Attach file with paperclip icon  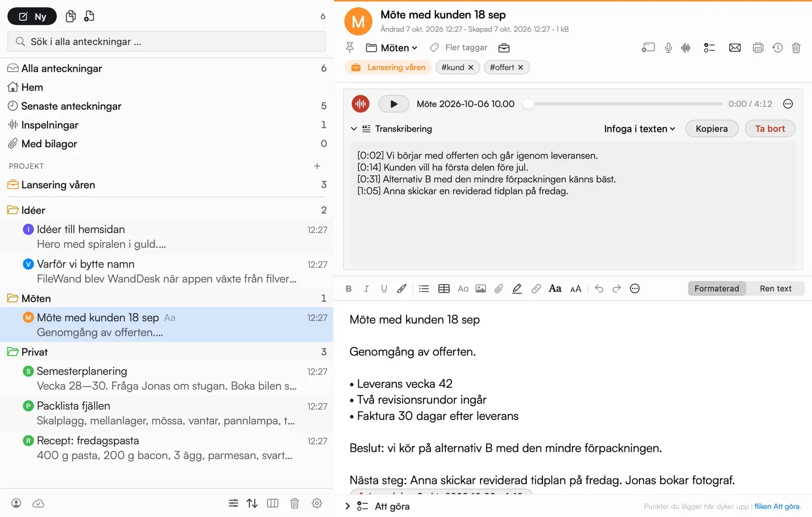pyautogui.click(x=499, y=288)
